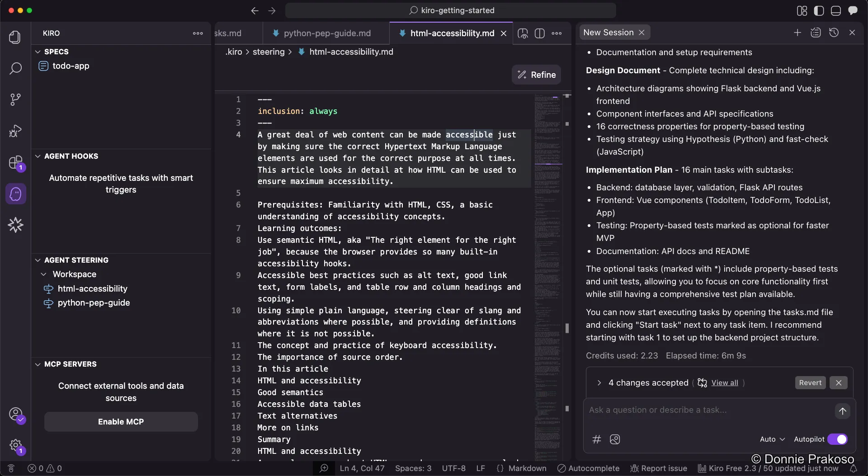Select the Kiro ghost icon

tap(15, 193)
